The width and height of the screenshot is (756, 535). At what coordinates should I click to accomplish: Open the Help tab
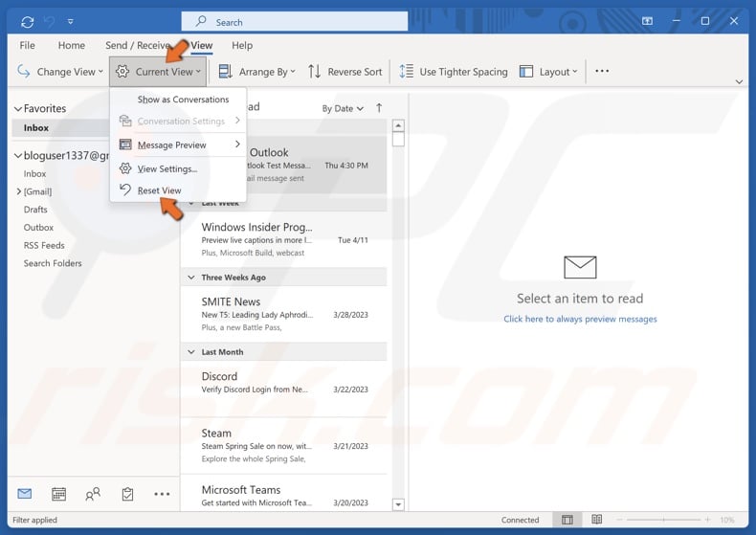(242, 45)
